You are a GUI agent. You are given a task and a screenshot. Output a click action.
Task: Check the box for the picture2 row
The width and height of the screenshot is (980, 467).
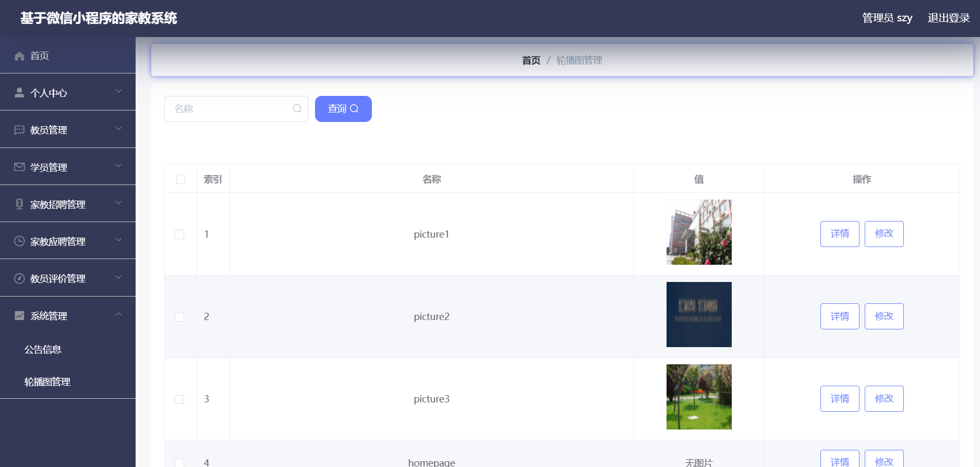point(179,317)
